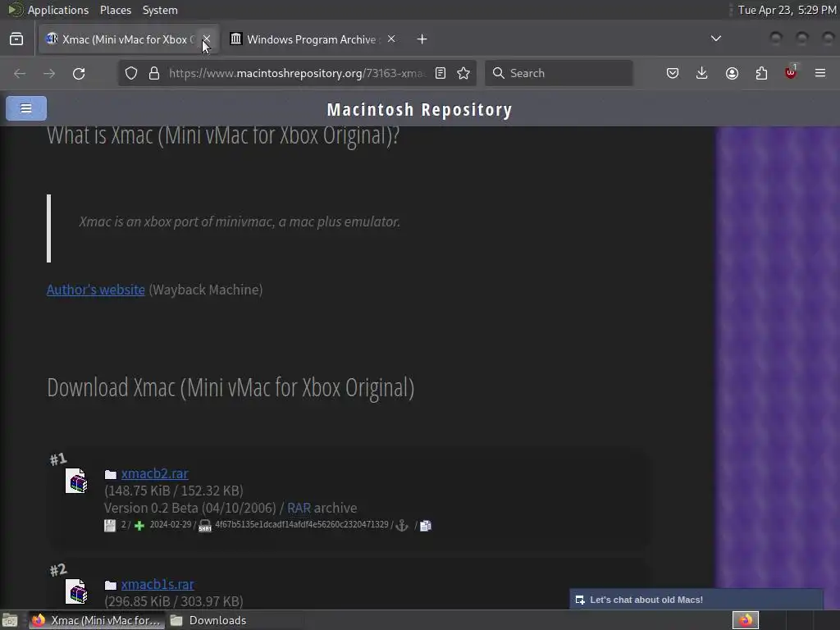Click the SHA1 checksum icon
The width and height of the screenshot is (840, 630).
[205, 526]
